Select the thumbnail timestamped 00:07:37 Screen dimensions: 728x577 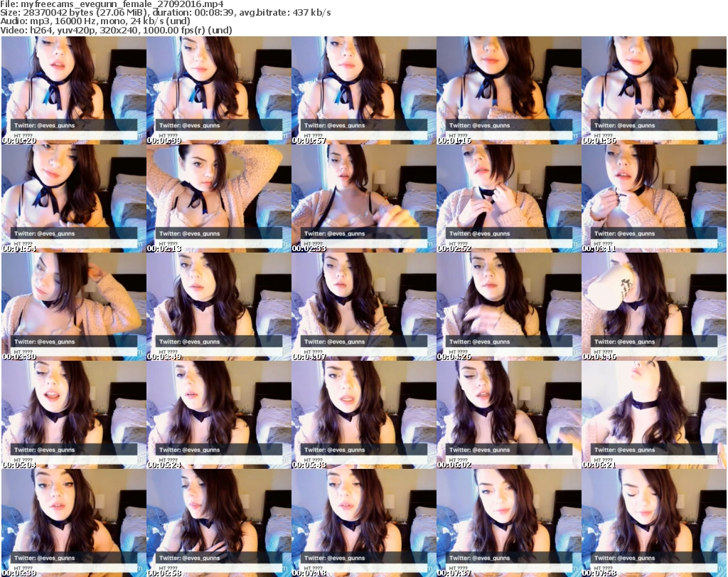click(x=509, y=523)
